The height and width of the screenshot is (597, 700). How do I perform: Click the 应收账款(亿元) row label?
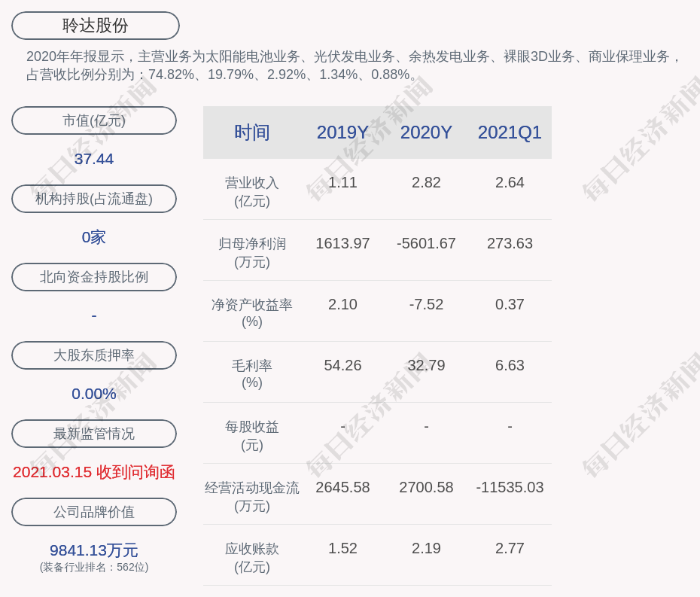click(252, 558)
